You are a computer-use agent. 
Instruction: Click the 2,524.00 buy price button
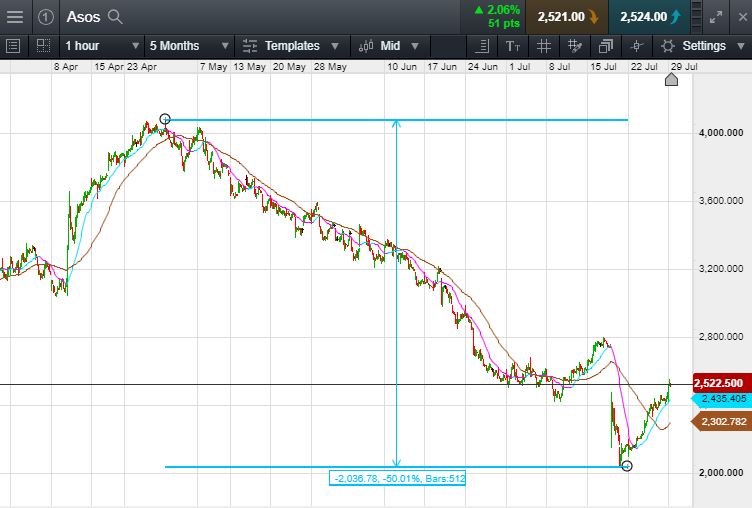649,17
